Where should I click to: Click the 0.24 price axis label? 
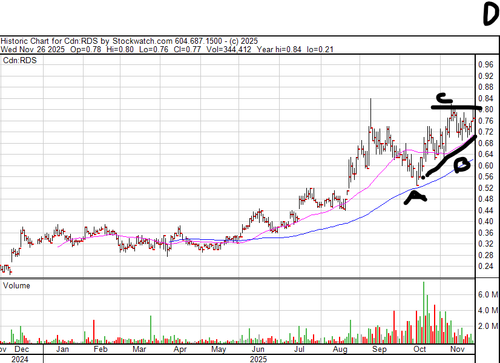click(486, 266)
